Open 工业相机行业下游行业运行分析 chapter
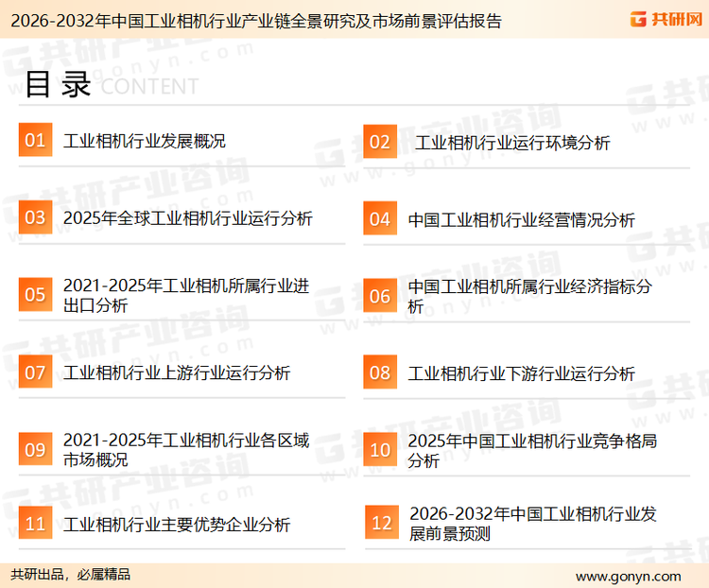Viewport: 709px width, 588px height. point(521,373)
